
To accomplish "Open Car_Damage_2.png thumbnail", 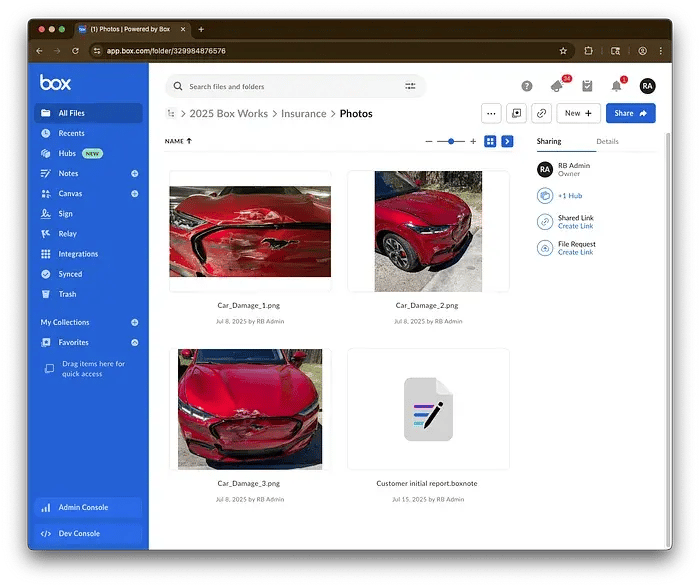I will point(428,231).
